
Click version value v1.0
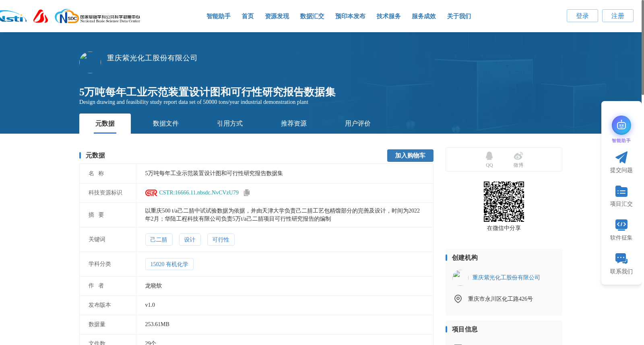[x=150, y=305]
